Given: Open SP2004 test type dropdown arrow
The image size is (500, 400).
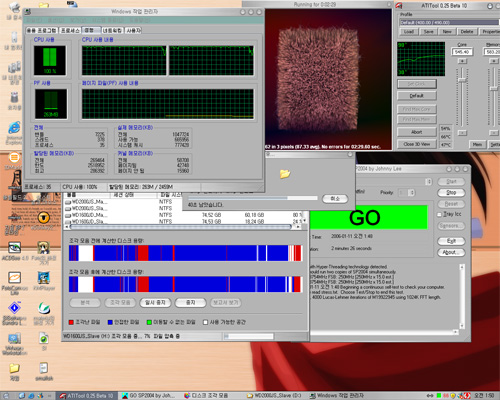Looking at the screenshot, I should [429, 182].
